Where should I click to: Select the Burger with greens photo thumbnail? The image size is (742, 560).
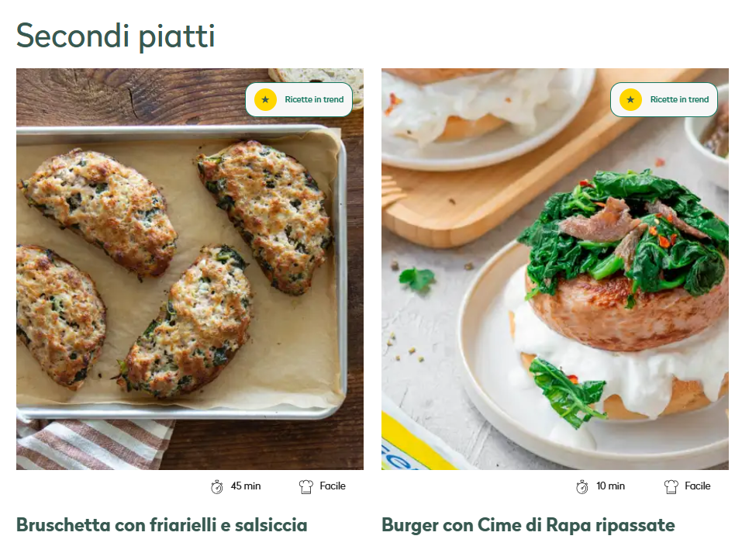click(555, 269)
